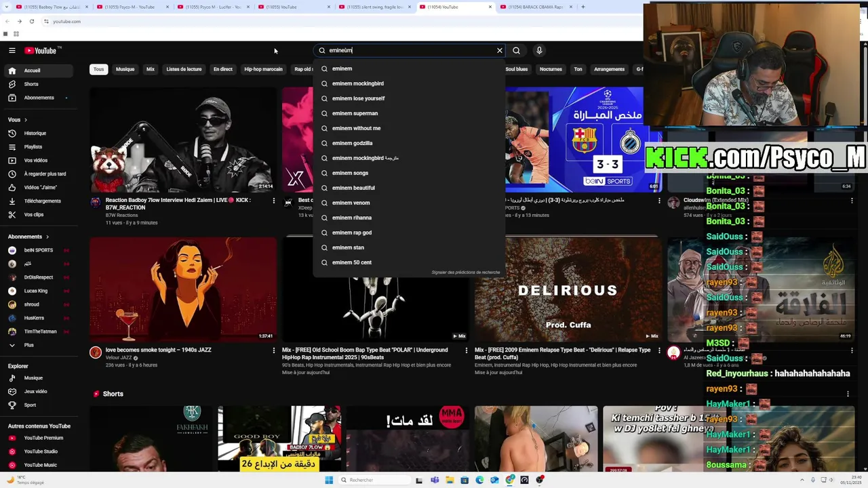
Task: Expand the Abonnements section header
Action: [28, 237]
